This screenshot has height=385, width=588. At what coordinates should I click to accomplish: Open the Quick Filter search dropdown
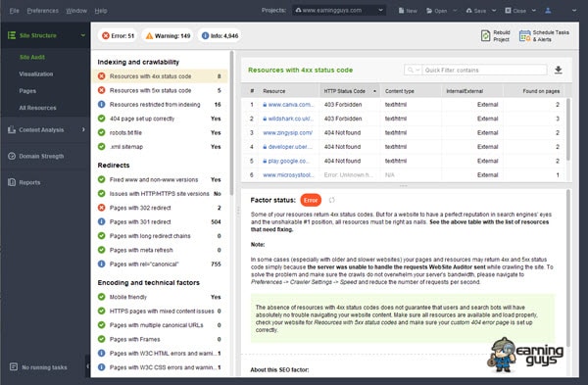pyautogui.click(x=414, y=71)
